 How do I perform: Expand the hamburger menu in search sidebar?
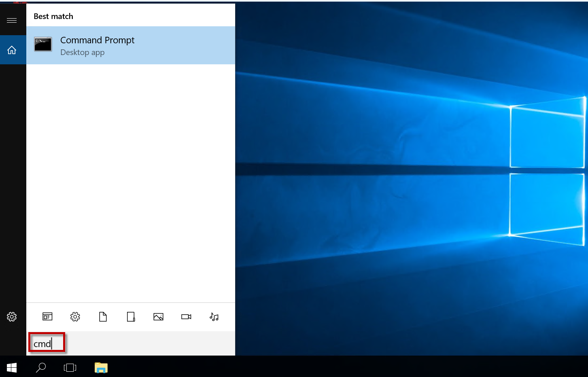click(x=12, y=20)
